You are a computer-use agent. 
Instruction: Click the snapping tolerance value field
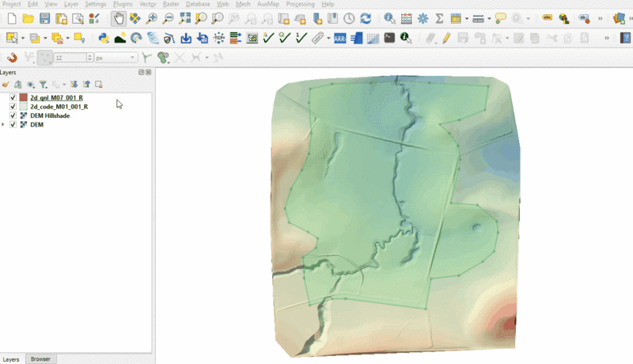pos(68,58)
